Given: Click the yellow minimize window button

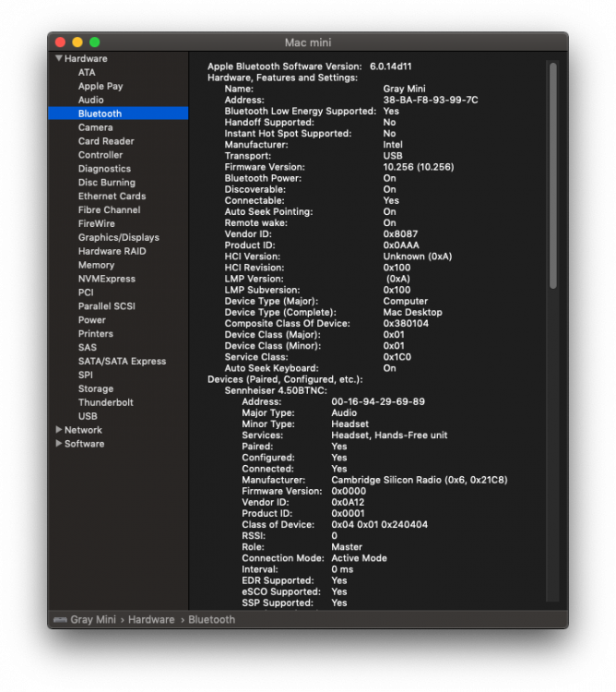Looking at the screenshot, I should pos(77,42).
